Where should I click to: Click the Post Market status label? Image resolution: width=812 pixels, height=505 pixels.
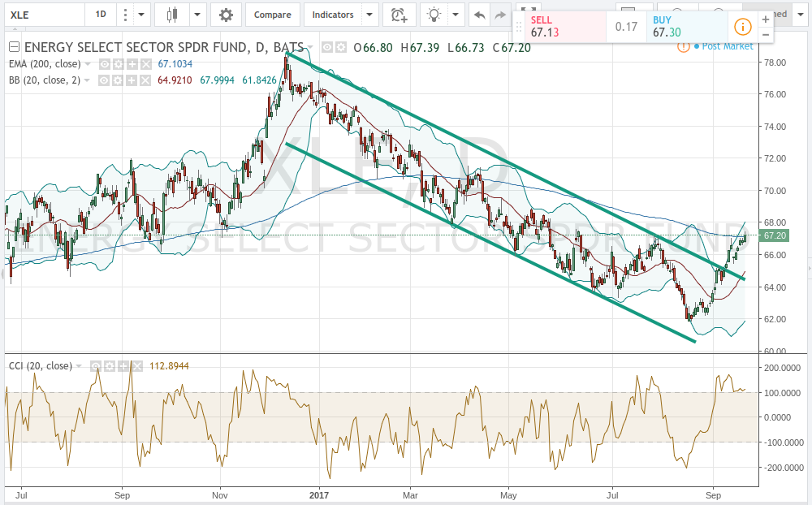tap(727, 46)
